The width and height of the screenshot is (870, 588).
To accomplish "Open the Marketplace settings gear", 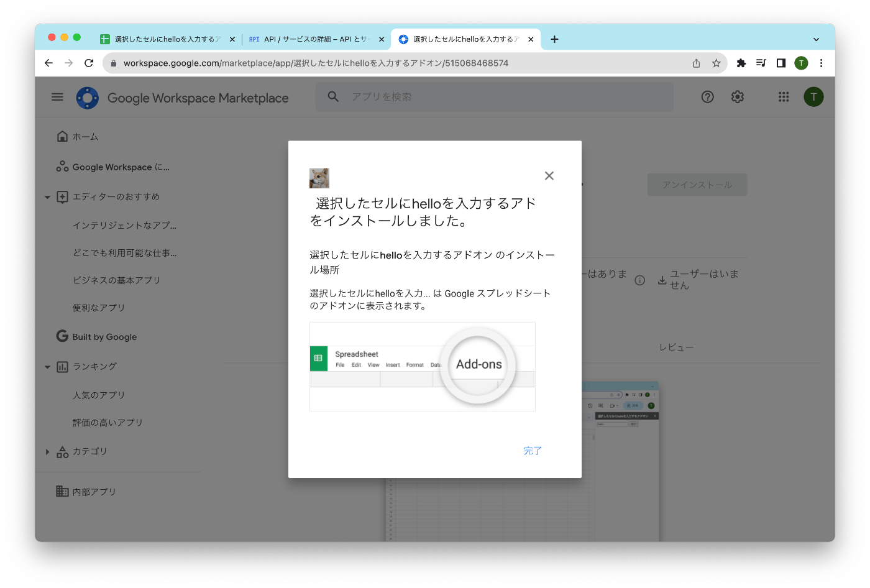I will click(738, 97).
